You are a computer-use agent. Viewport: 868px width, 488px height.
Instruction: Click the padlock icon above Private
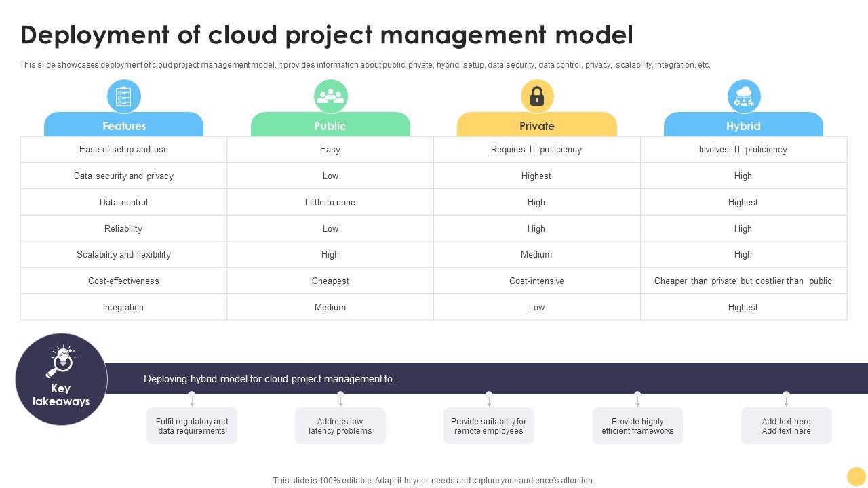pyautogui.click(x=537, y=96)
